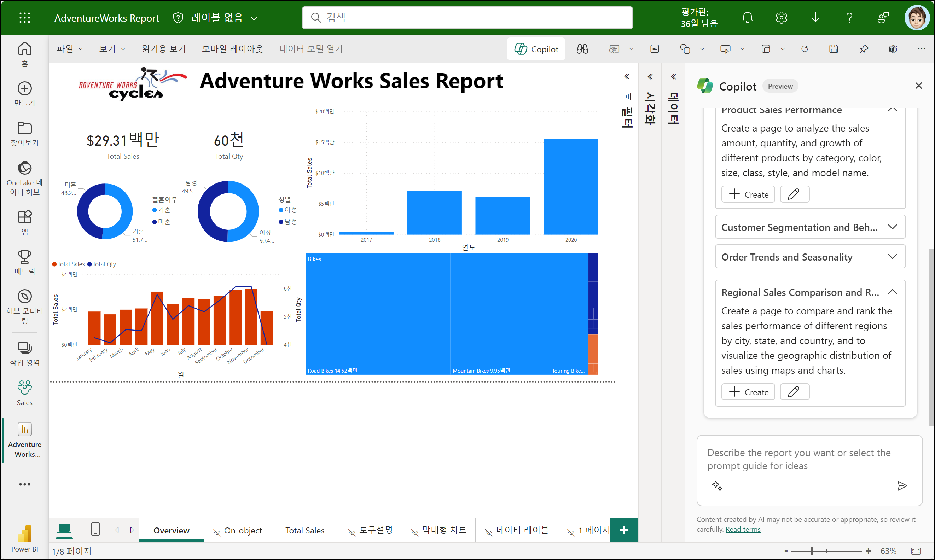Open the 파일 dropdown menu
The height and width of the screenshot is (560, 935).
coord(69,49)
